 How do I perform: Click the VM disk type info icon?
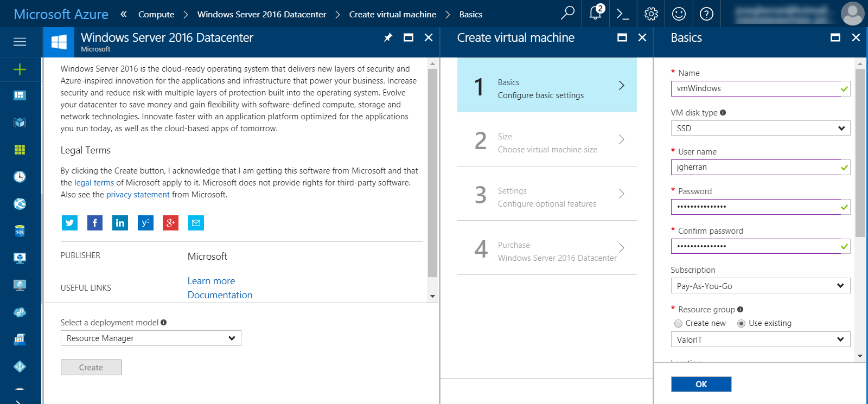coord(723,113)
